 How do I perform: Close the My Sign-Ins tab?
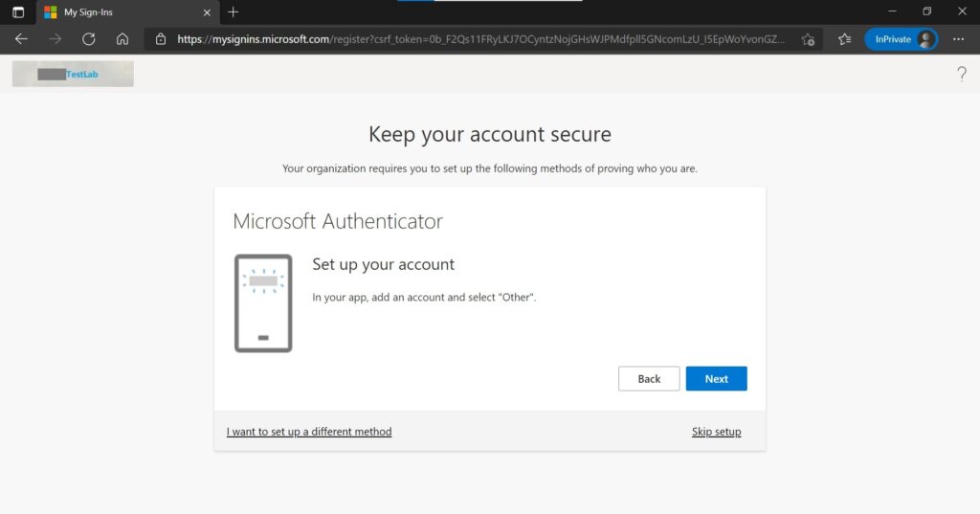coord(208,12)
